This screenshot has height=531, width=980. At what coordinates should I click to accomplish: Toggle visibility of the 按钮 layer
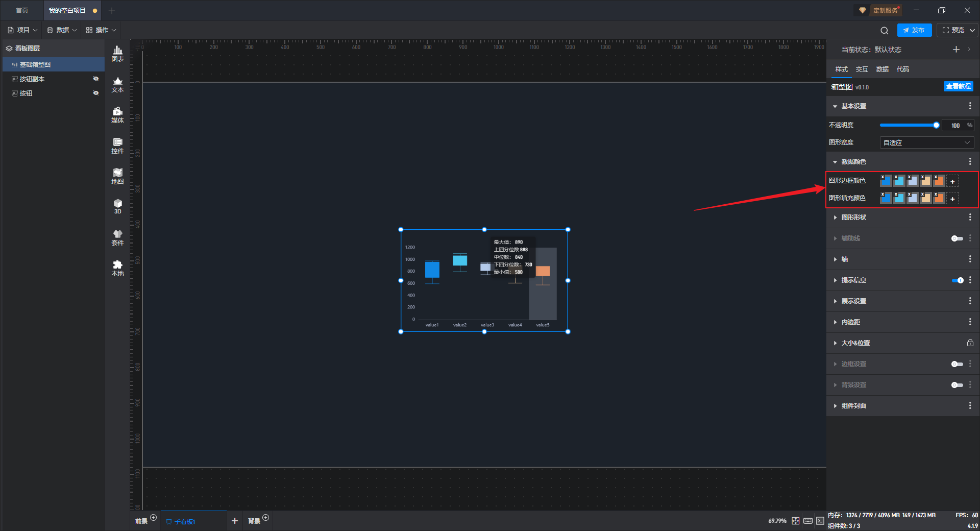click(95, 93)
